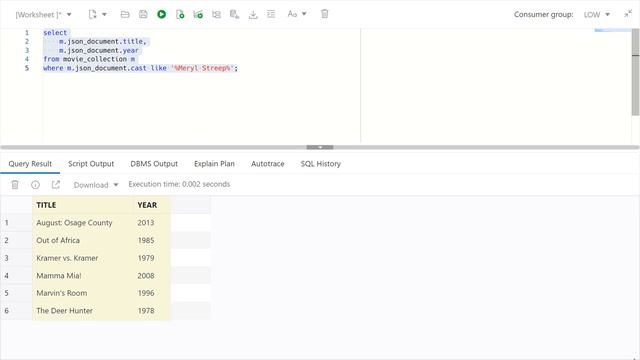Click 'movie_collection' in the editor

pyautogui.click(x=95, y=59)
